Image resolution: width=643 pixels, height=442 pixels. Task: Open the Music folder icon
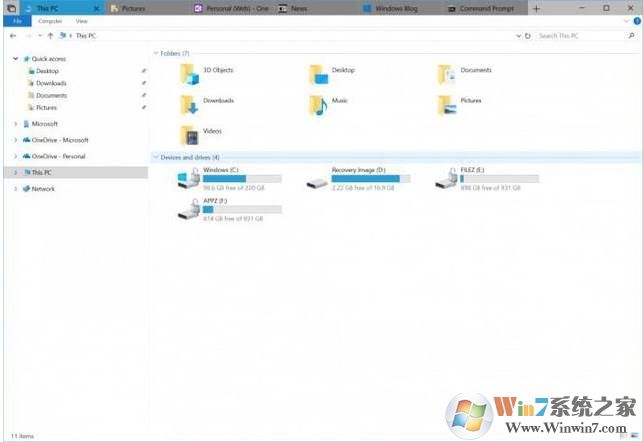[319, 105]
